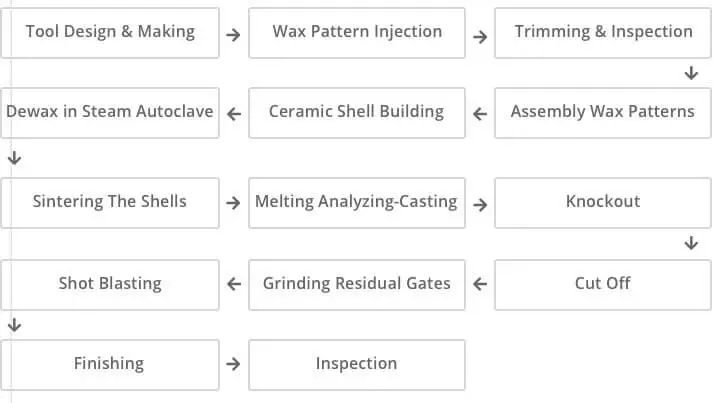Click left arrow between Assembly and Ceramic Shell
This screenshot has height=403, width=726.
(480, 114)
